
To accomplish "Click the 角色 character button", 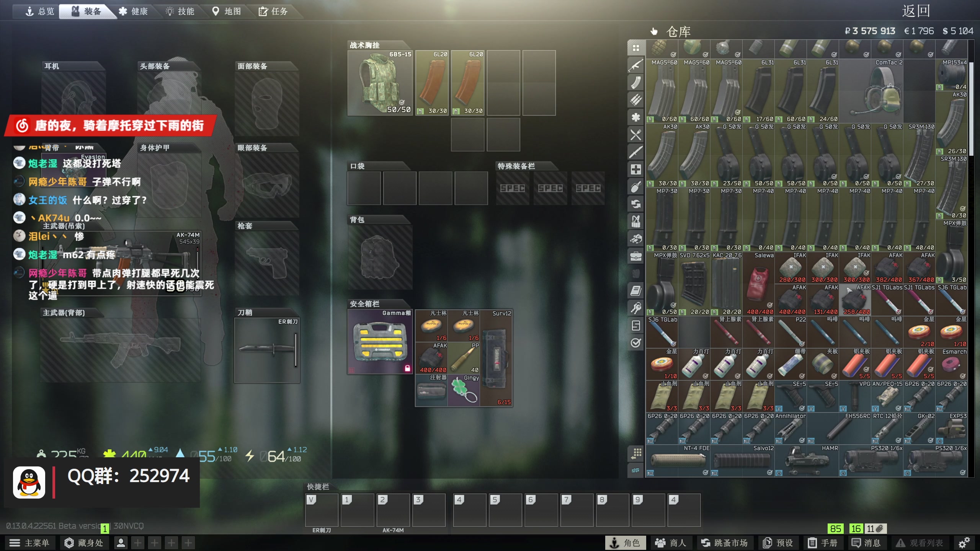I will coord(625,543).
